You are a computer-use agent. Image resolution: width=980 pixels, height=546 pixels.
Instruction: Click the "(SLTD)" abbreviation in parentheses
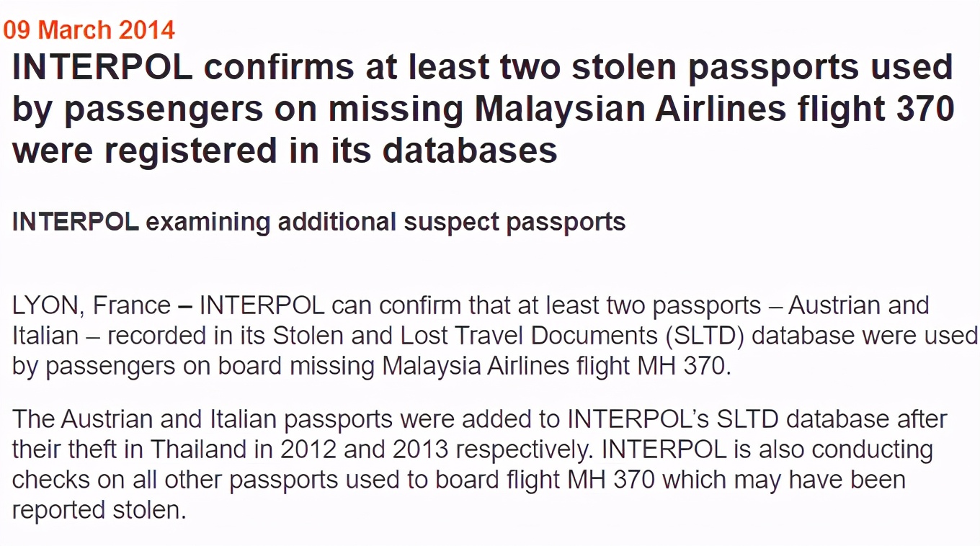coord(701,336)
